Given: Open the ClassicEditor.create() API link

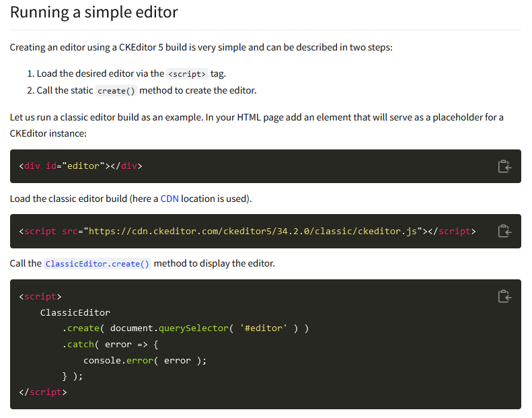Looking at the screenshot, I should tap(98, 264).
